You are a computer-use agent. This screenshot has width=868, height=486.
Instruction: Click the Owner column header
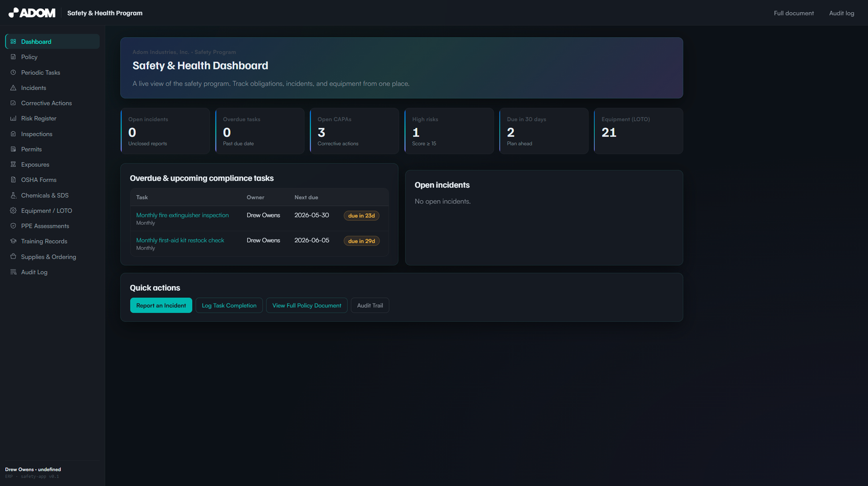[x=255, y=197]
